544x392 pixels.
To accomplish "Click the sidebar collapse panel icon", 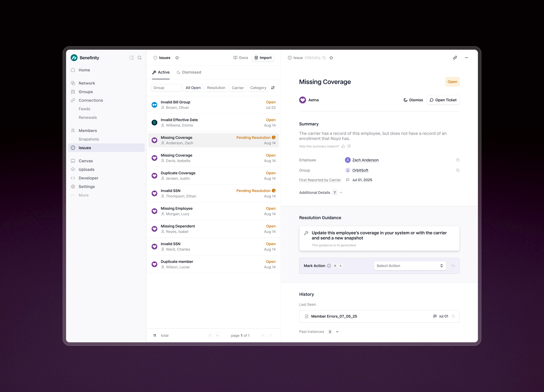I will coord(131,58).
